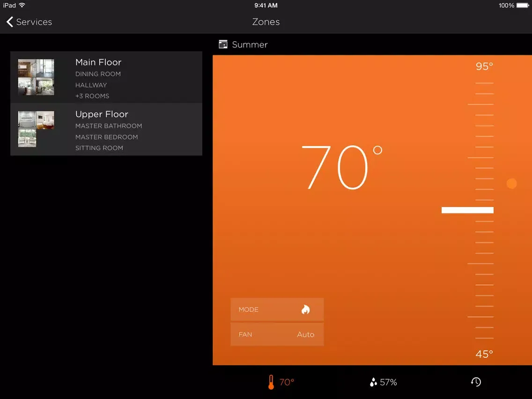This screenshot has width=532, height=399.
Task: Check the battery indicator in status bar
Action: tap(523, 6)
